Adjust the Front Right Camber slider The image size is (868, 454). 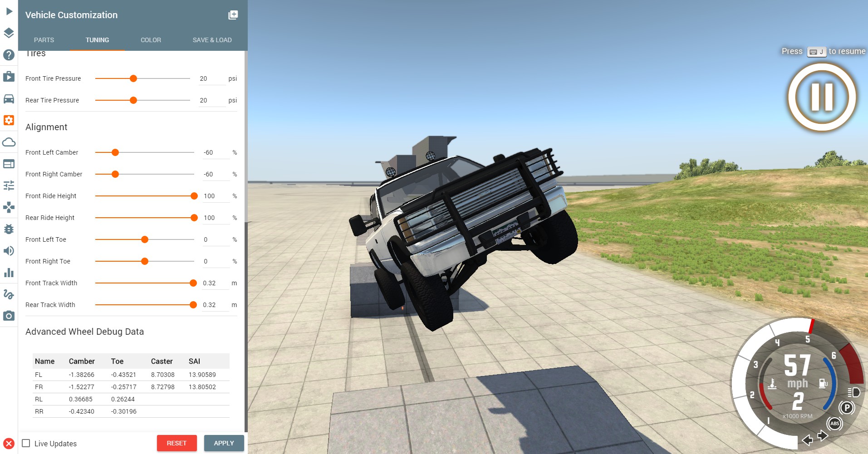click(x=145, y=174)
